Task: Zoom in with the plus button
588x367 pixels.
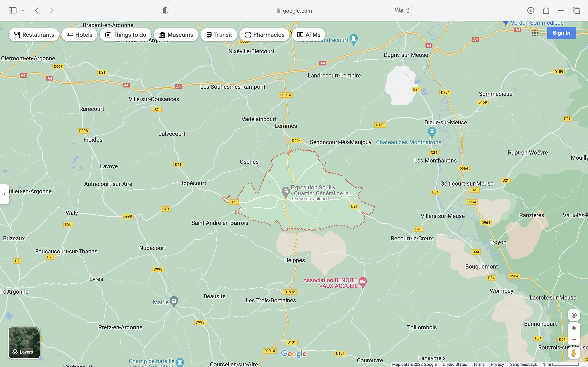Action: click(574, 328)
